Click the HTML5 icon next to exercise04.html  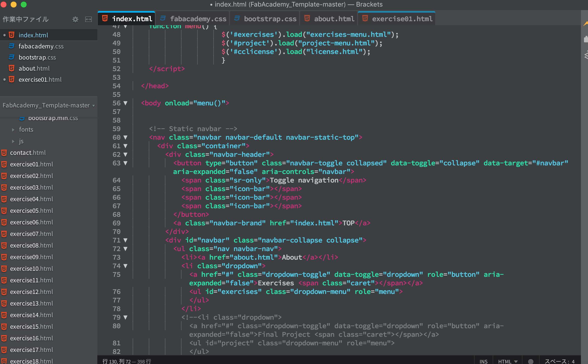[x=4, y=199]
